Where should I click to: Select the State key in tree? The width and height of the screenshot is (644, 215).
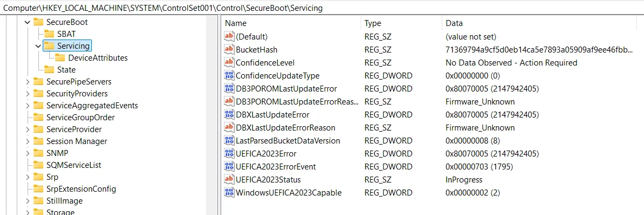[x=67, y=70]
